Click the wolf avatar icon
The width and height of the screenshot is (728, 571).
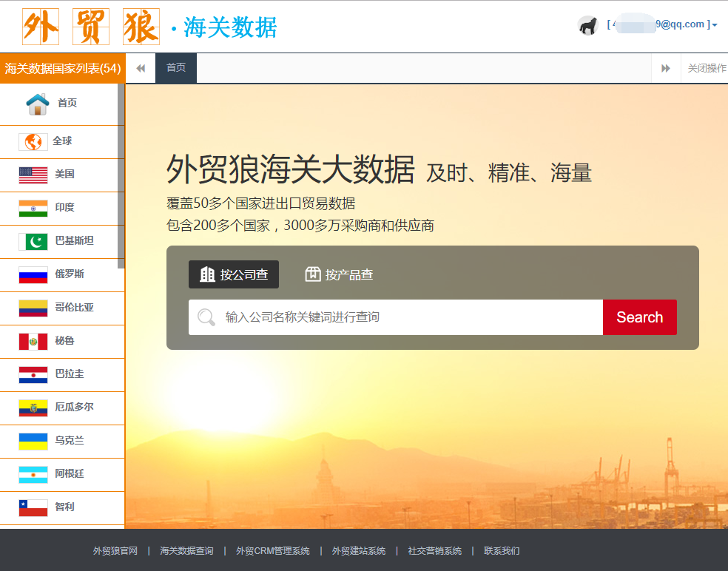[587, 25]
